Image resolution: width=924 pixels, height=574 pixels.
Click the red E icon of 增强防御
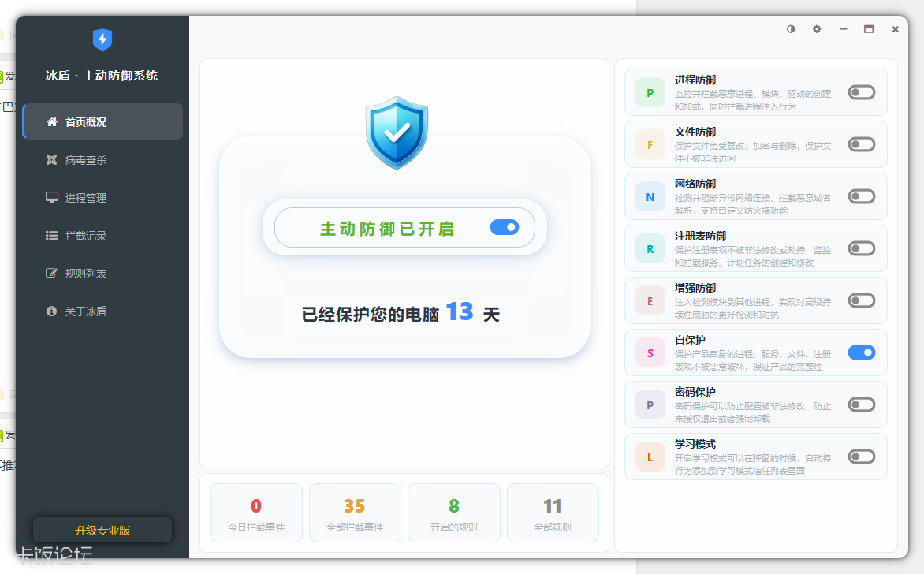coord(650,301)
